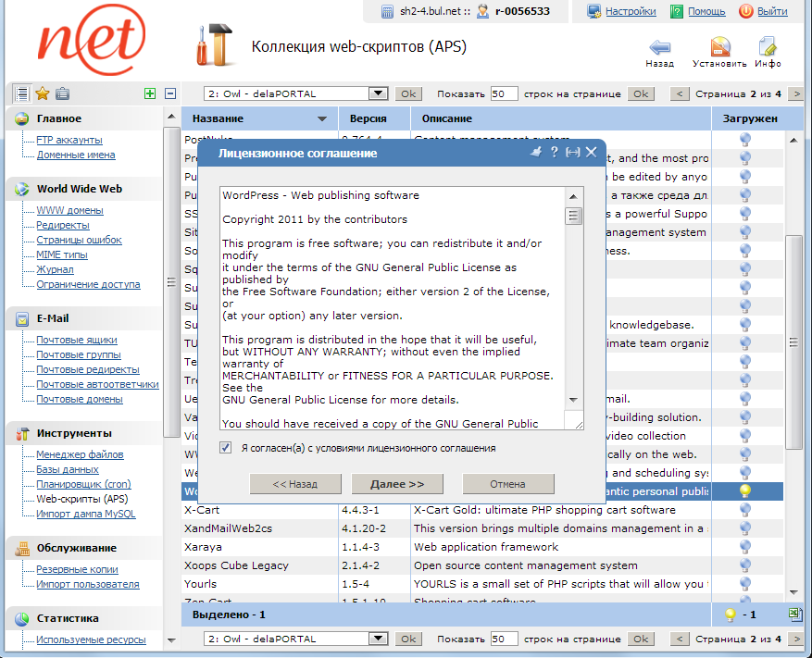Open the favorites star tab in sidebar
Image resolution: width=812 pixels, height=658 pixels.
[x=42, y=93]
